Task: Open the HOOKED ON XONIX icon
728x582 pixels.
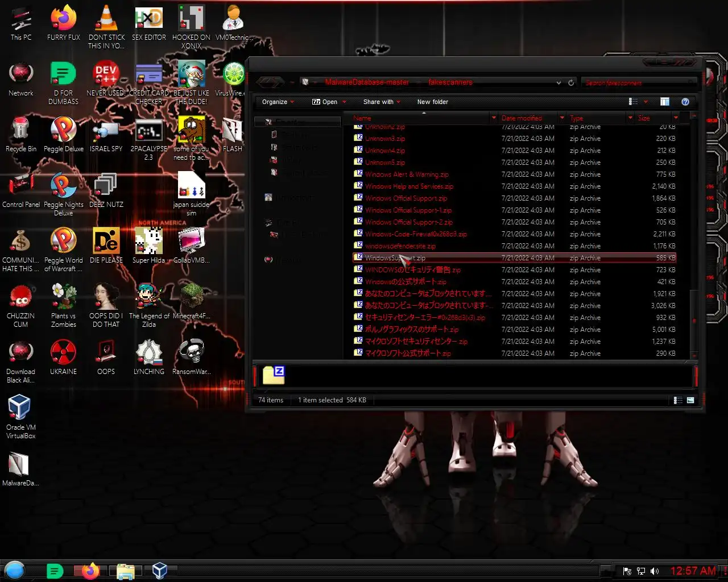Action: click(192, 27)
